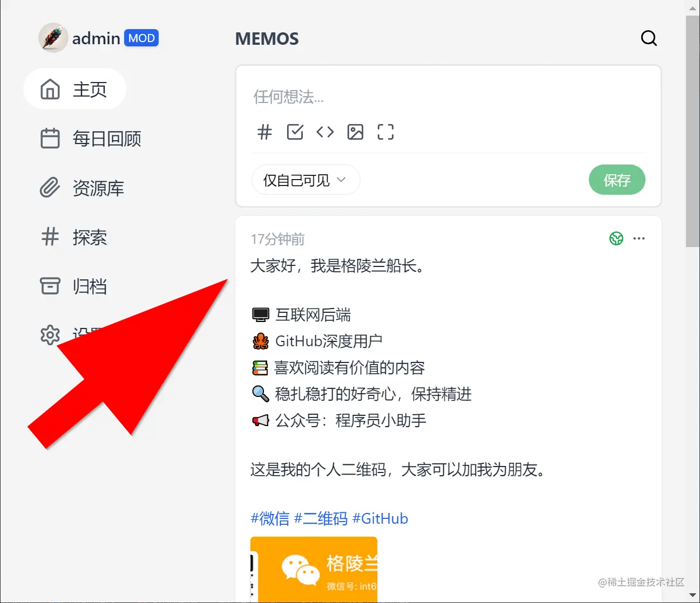The width and height of the screenshot is (700, 603).
Task: Click the #微信 tag link
Action: click(270, 518)
